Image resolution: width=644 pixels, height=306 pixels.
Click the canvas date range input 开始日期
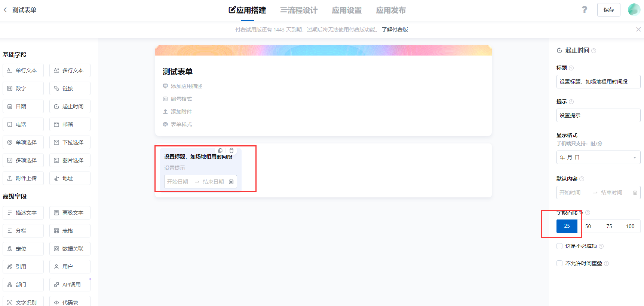coord(178,182)
